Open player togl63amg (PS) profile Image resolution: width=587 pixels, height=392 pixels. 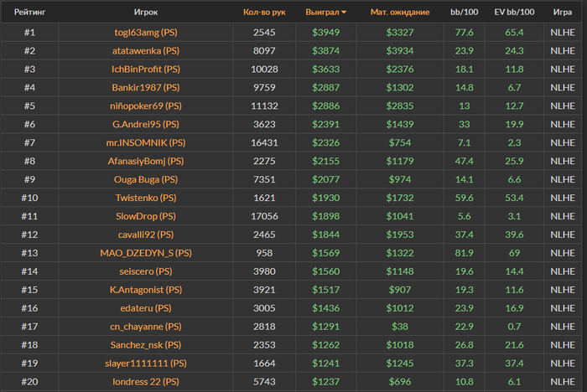(146, 33)
